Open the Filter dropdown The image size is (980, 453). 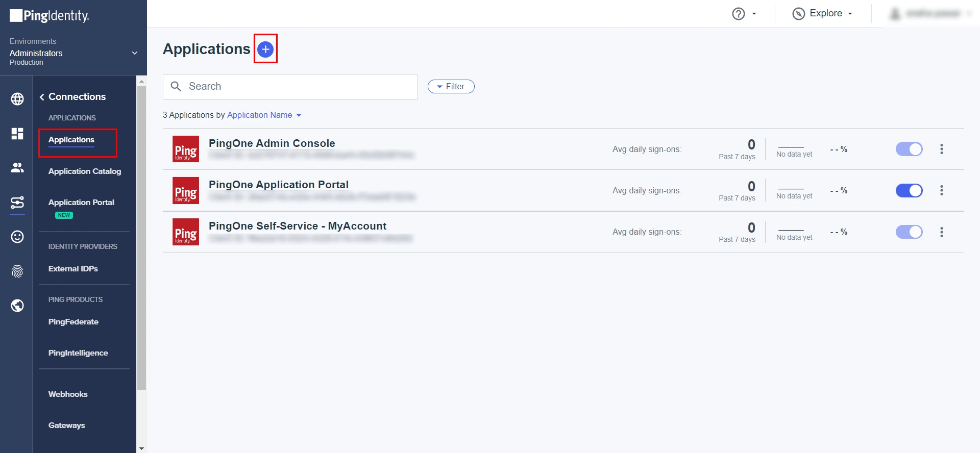(451, 87)
